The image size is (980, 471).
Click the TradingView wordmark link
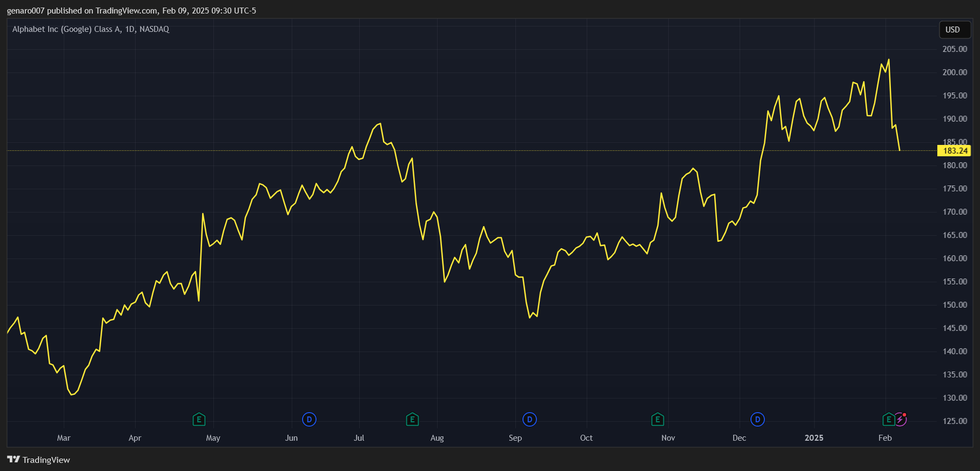tap(46, 460)
